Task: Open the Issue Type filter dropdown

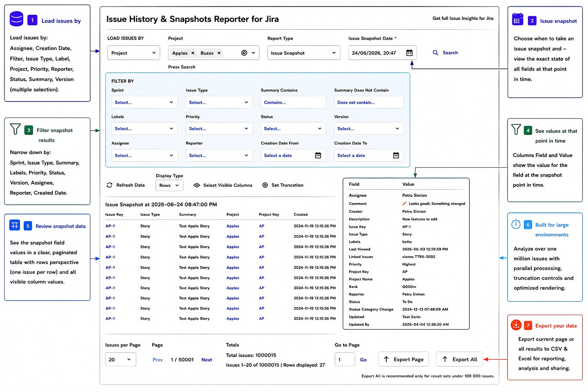Action: click(x=219, y=102)
